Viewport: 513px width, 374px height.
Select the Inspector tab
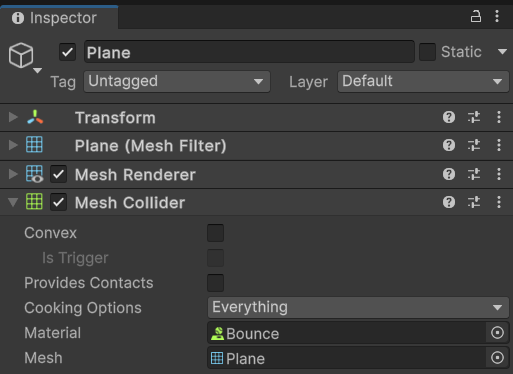point(59,17)
